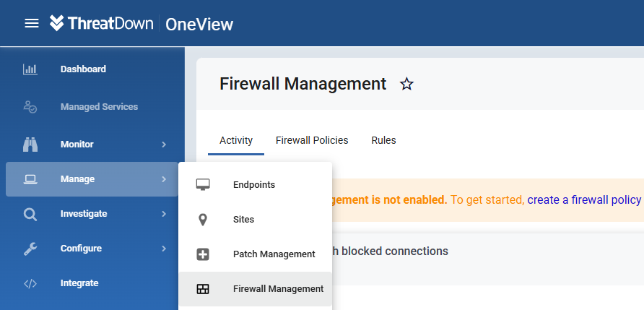This screenshot has width=644, height=310.
Task: Click the Managed Services icon
Action: (30, 106)
